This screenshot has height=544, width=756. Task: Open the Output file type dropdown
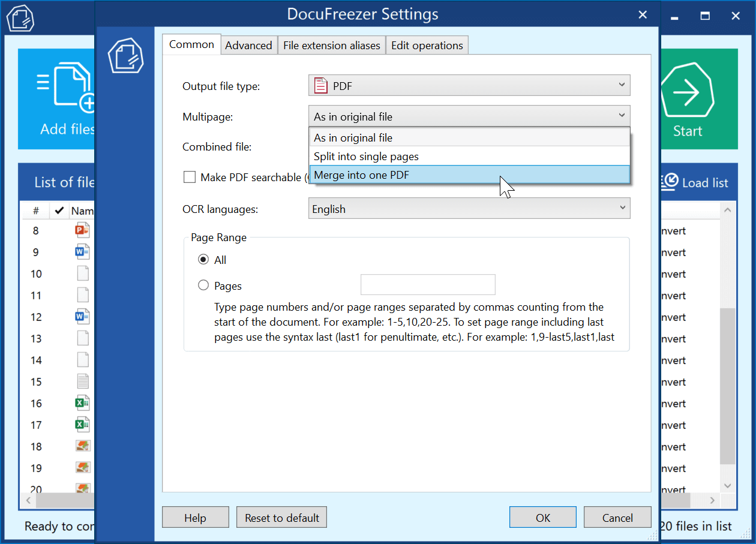pyautogui.click(x=469, y=86)
